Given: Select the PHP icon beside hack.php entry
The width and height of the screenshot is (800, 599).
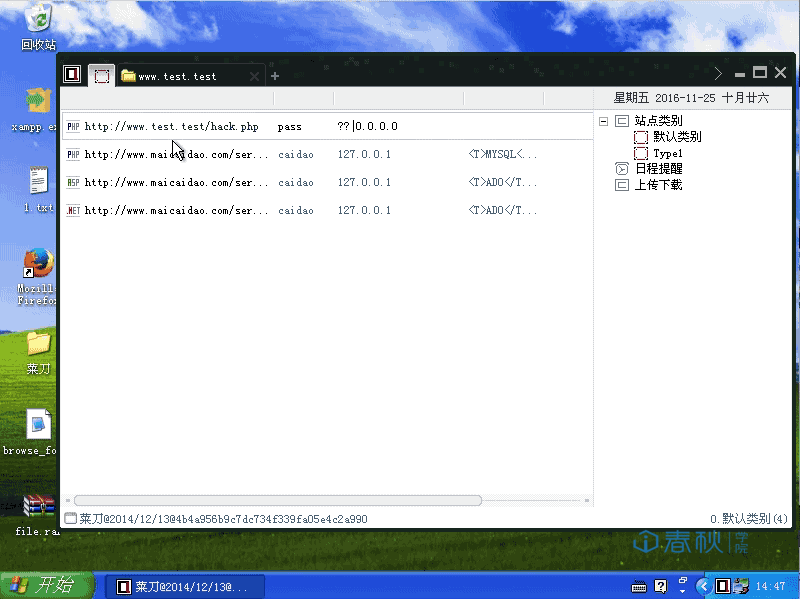Looking at the screenshot, I should point(70,126).
